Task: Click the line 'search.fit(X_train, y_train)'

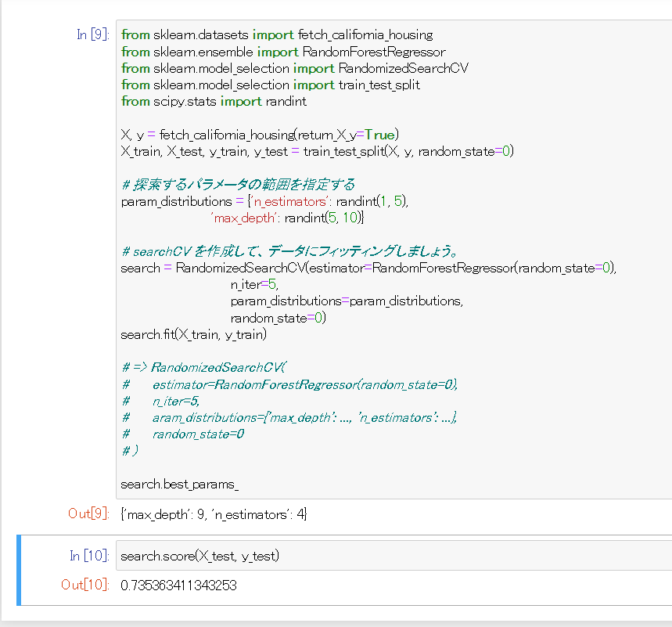Action: 194,334
